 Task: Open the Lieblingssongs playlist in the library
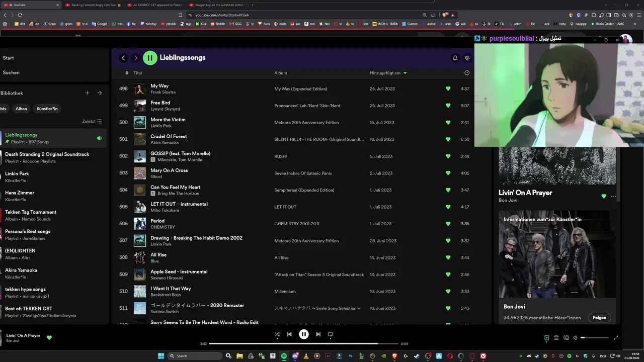click(53, 138)
